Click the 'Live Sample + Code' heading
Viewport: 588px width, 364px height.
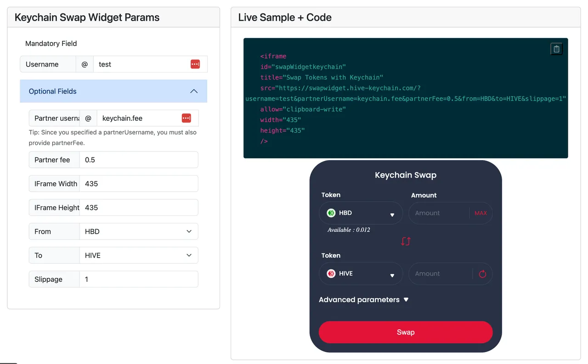285,17
